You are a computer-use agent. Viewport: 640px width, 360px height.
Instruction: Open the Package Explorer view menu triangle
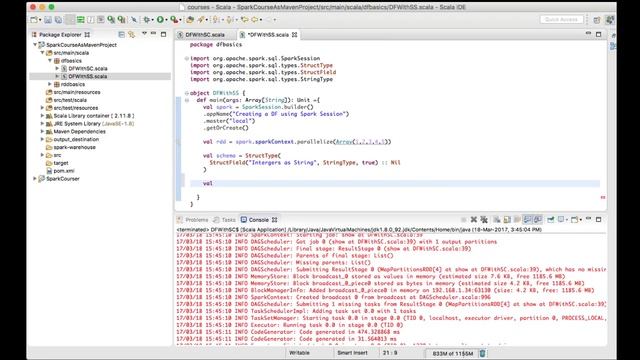coord(144,34)
